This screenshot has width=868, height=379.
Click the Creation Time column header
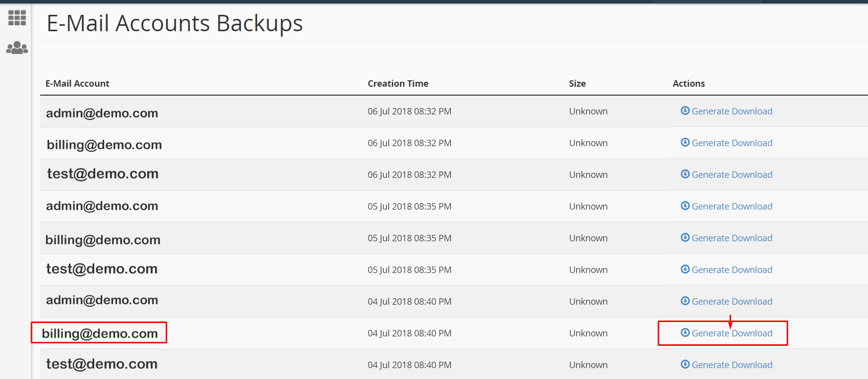click(x=398, y=84)
